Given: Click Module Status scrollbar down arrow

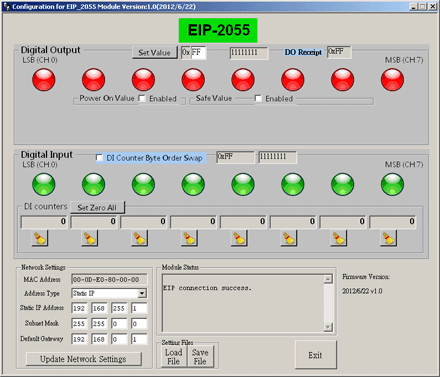Looking at the screenshot, I should pyautogui.click(x=328, y=327).
